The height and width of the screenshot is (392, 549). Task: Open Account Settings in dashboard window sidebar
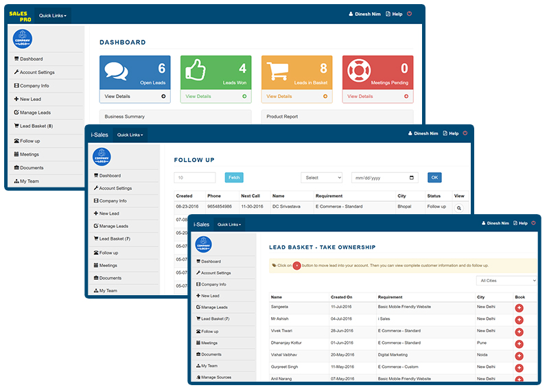(x=34, y=72)
